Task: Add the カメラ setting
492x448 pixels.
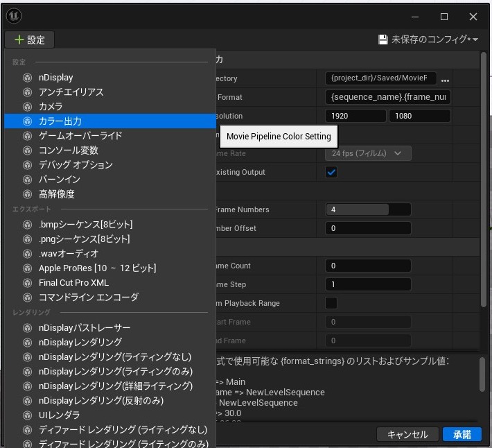Action: tap(110, 107)
